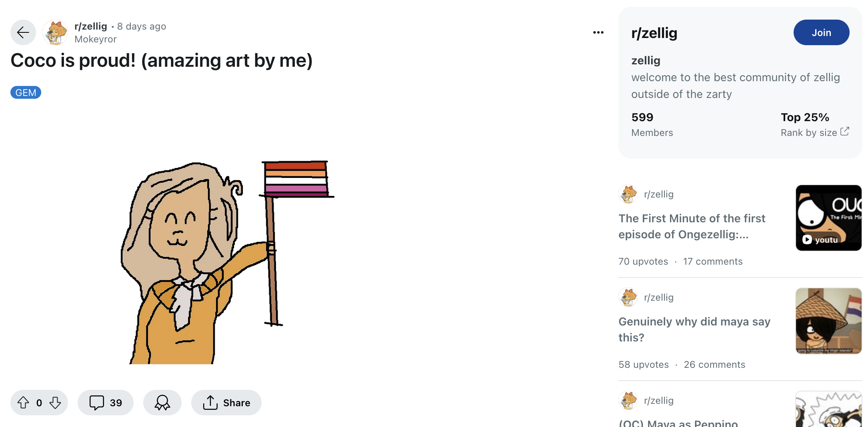Upvote the Coco is proud post
868x427 pixels.
[23, 403]
